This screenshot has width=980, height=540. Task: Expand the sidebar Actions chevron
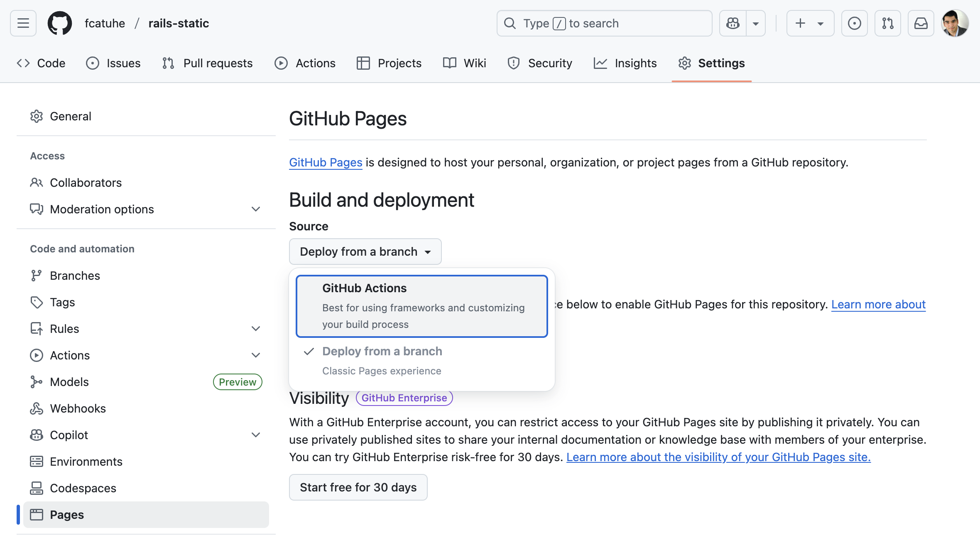tap(256, 355)
